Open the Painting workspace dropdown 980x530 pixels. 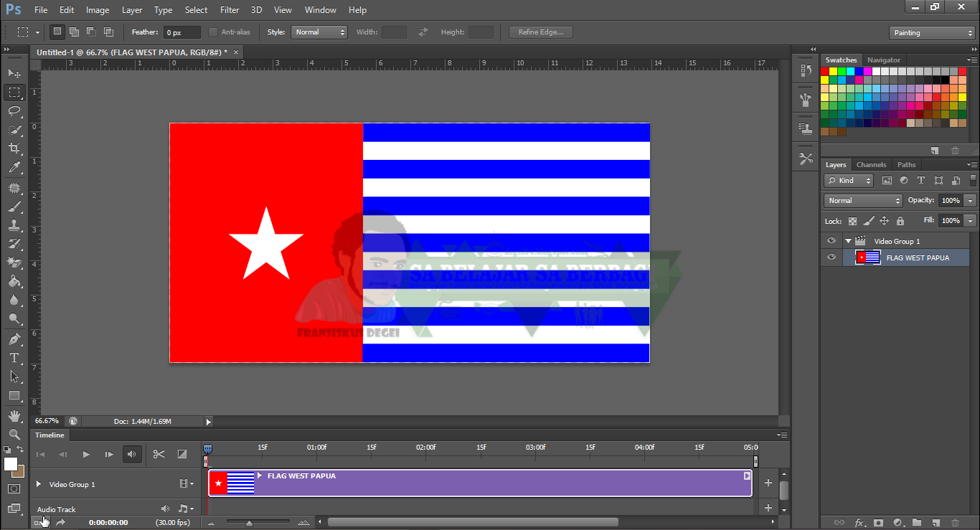(x=932, y=32)
